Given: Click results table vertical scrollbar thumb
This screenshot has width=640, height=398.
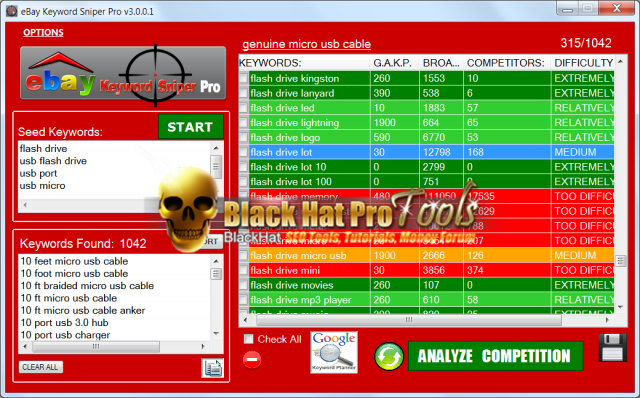Looking at the screenshot, I should [x=620, y=261].
